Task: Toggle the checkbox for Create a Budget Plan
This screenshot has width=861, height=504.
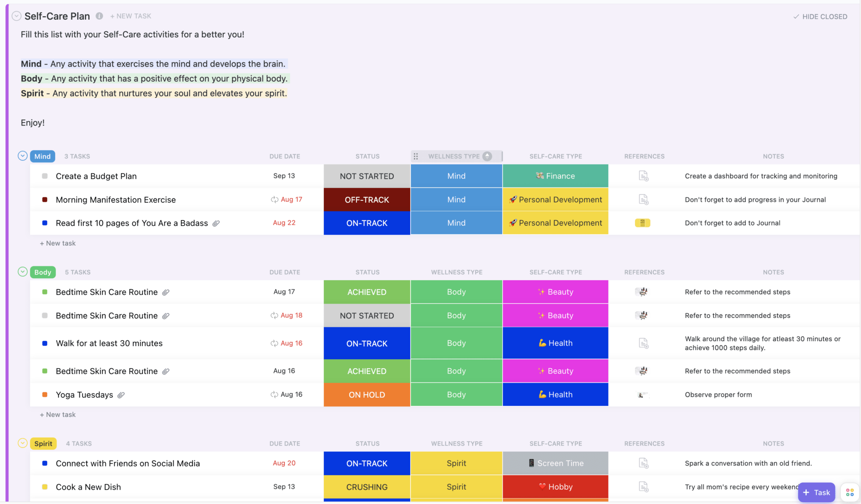Action: [44, 176]
